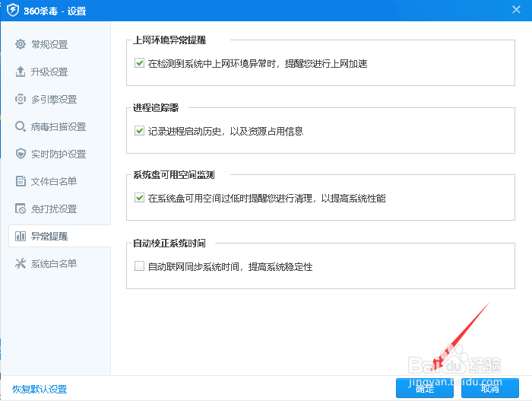532x401 pixels.
Task: Click the 360 shield logo in title bar
Action: [x=13, y=10]
